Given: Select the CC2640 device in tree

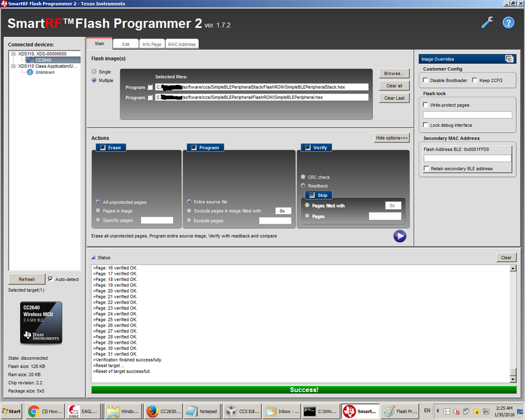Looking at the screenshot, I should tap(43, 60).
